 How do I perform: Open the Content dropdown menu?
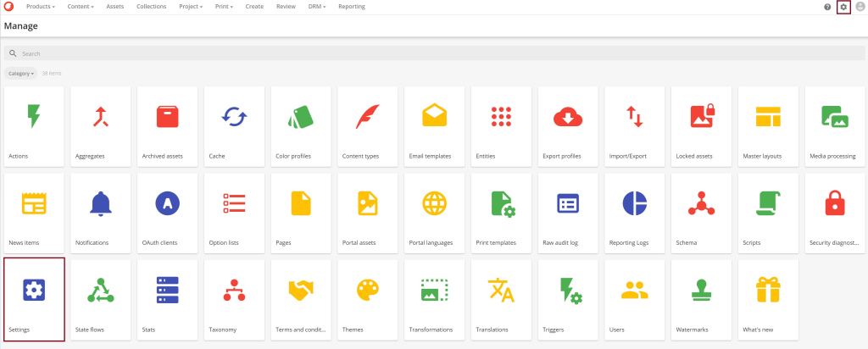pyautogui.click(x=81, y=7)
